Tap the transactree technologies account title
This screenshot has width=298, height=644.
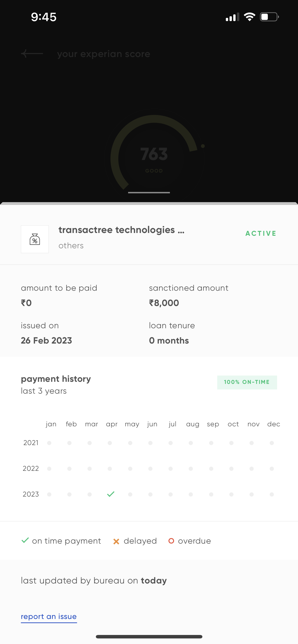coord(122,230)
